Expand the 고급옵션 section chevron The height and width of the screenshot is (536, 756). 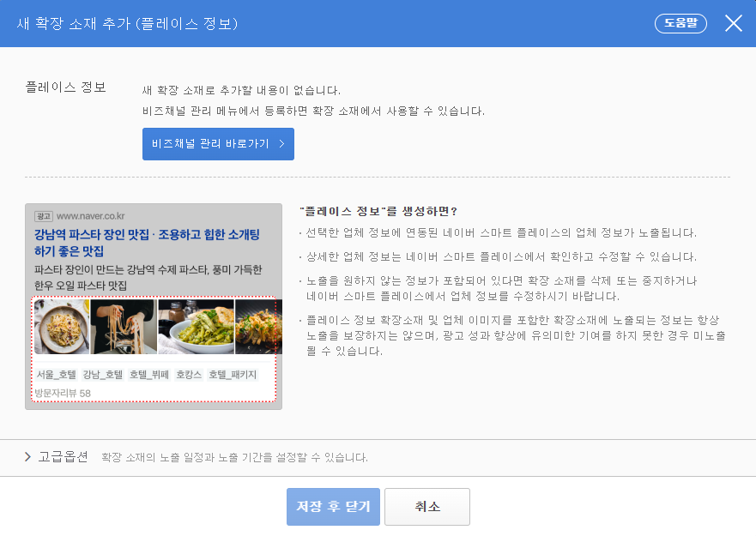point(27,456)
